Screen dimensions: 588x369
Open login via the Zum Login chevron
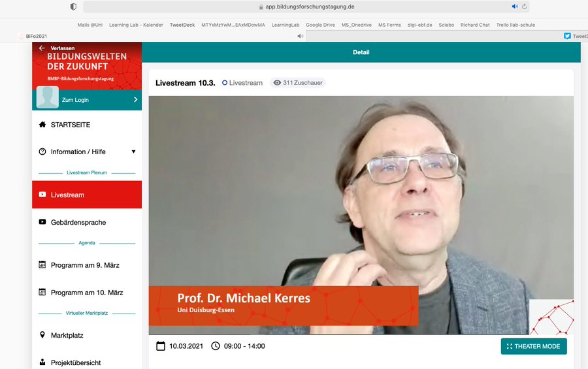tap(135, 100)
